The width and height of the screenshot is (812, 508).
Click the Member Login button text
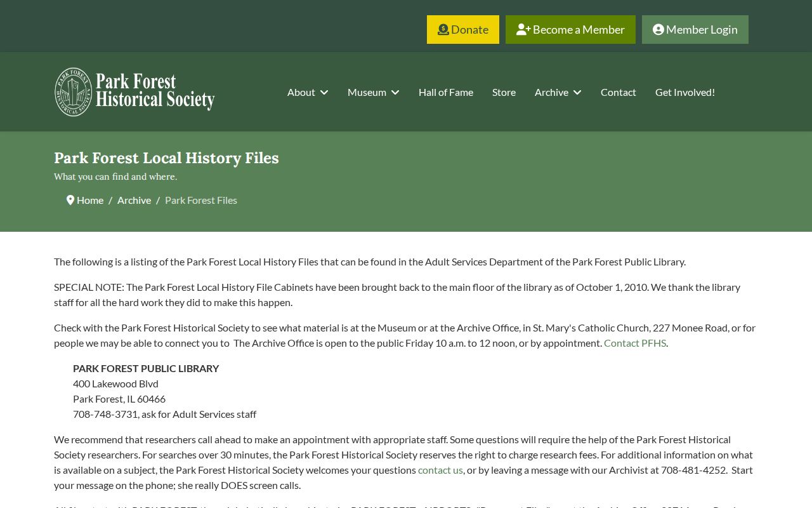click(702, 30)
